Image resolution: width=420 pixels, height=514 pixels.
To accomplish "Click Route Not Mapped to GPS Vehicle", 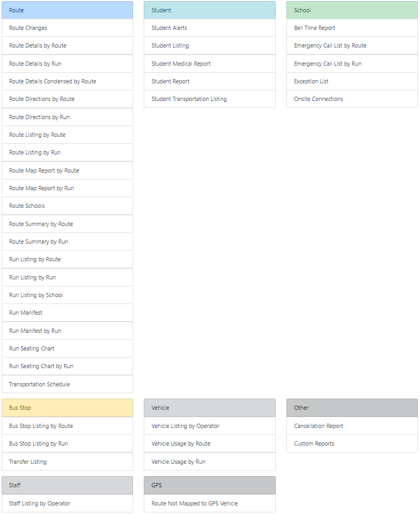I will click(x=195, y=503).
